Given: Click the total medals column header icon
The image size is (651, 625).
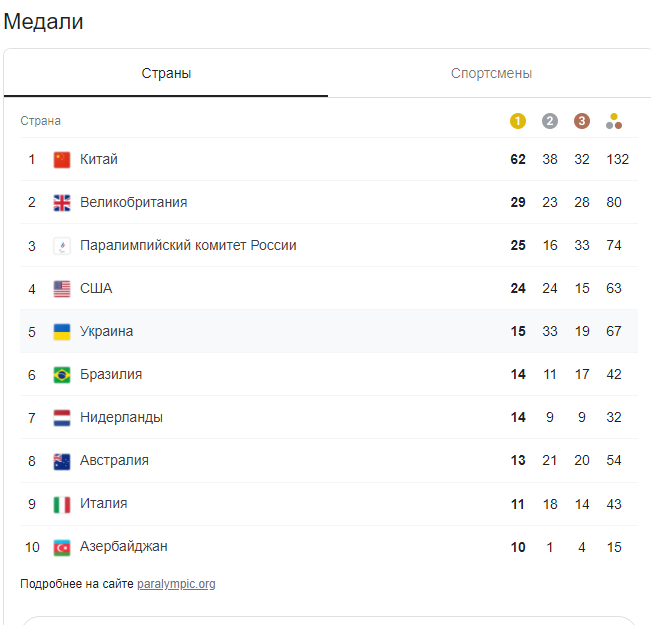Looking at the screenshot, I should click(x=614, y=121).
